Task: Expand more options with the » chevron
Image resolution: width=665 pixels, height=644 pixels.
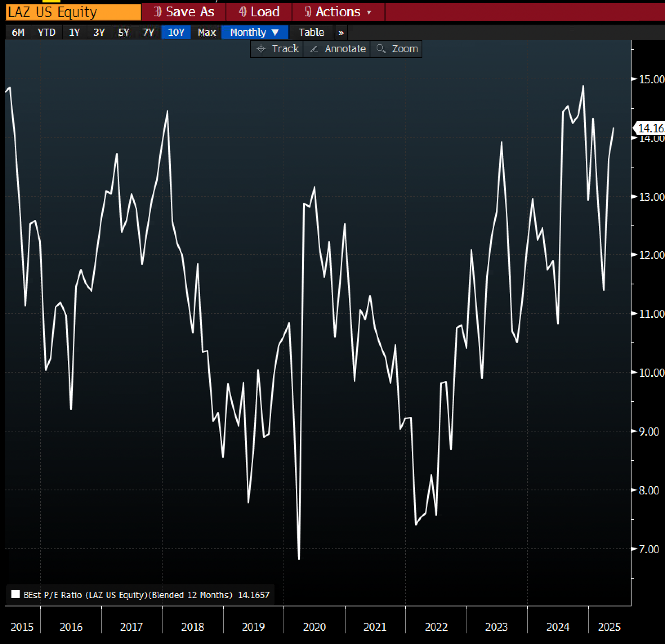Action: pyautogui.click(x=341, y=33)
